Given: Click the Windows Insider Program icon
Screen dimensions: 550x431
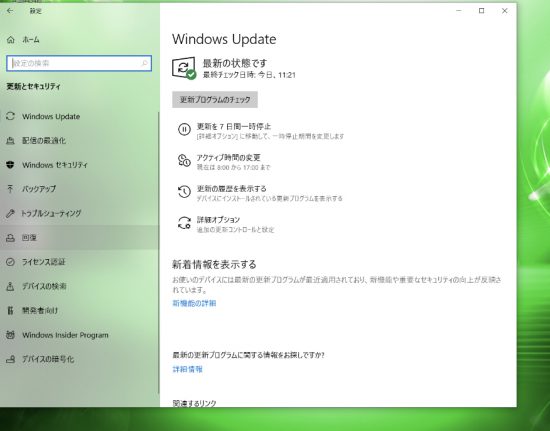Looking at the screenshot, I should click(11, 335).
